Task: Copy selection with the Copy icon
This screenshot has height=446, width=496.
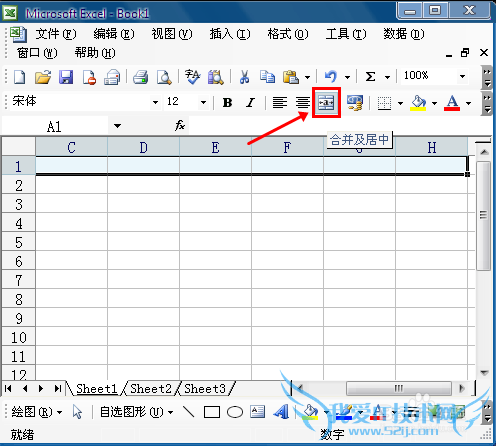Action: (x=267, y=77)
